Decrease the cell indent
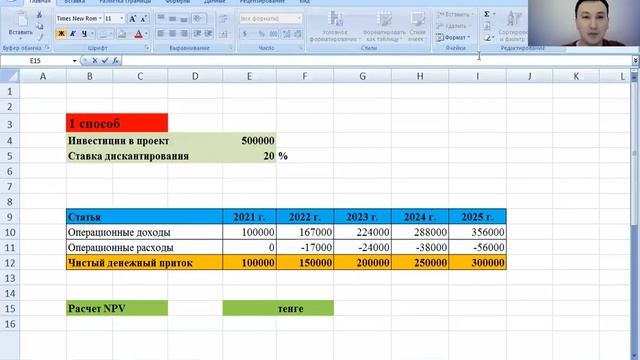 tap(197, 34)
